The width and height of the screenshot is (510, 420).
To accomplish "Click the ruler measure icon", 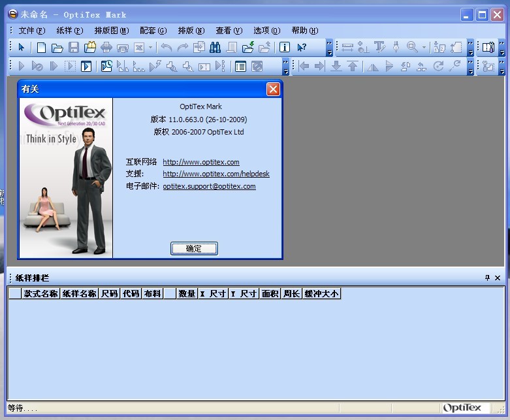I will [347, 48].
